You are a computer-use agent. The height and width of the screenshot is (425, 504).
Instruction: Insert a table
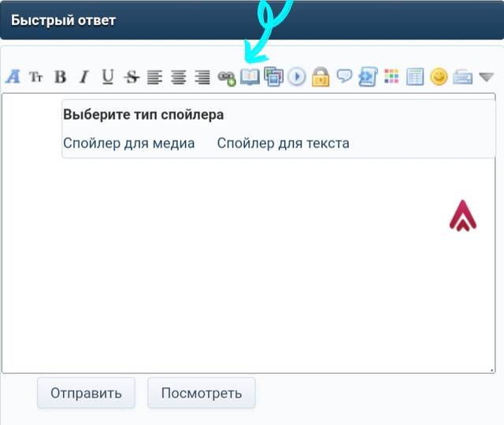click(x=415, y=77)
